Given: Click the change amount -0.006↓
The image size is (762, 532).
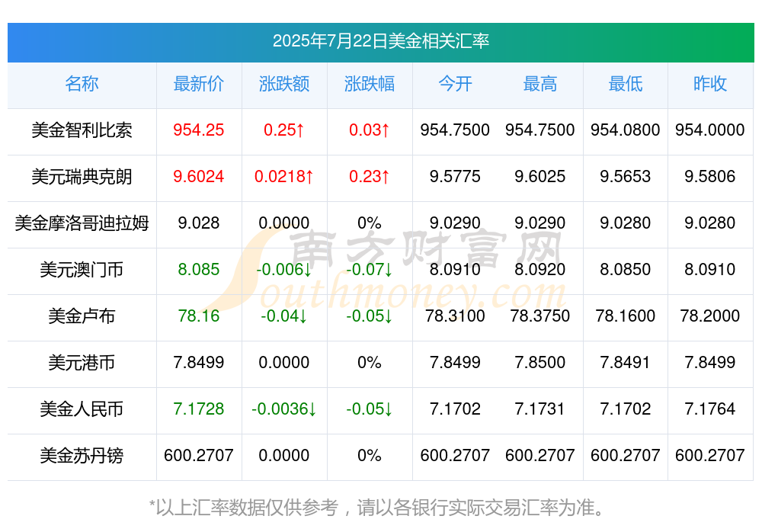Looking at the screenshot, I should pyautogui.click(x=284, y=269).
